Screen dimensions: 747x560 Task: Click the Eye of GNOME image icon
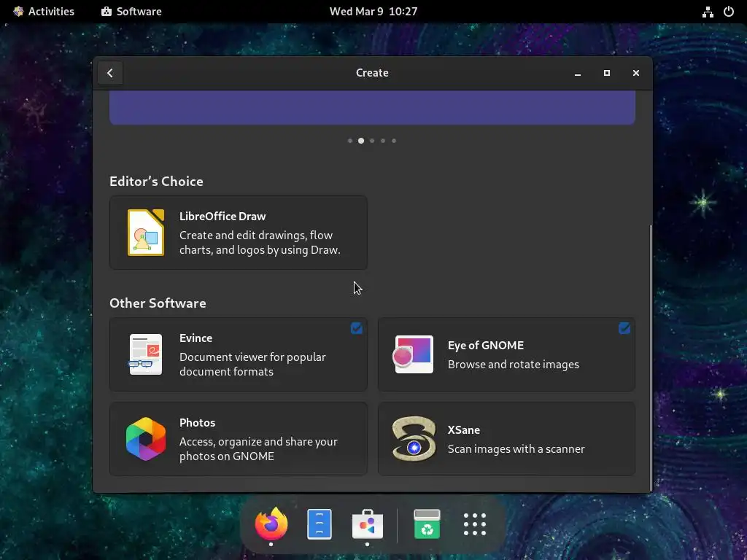[414, 354]
